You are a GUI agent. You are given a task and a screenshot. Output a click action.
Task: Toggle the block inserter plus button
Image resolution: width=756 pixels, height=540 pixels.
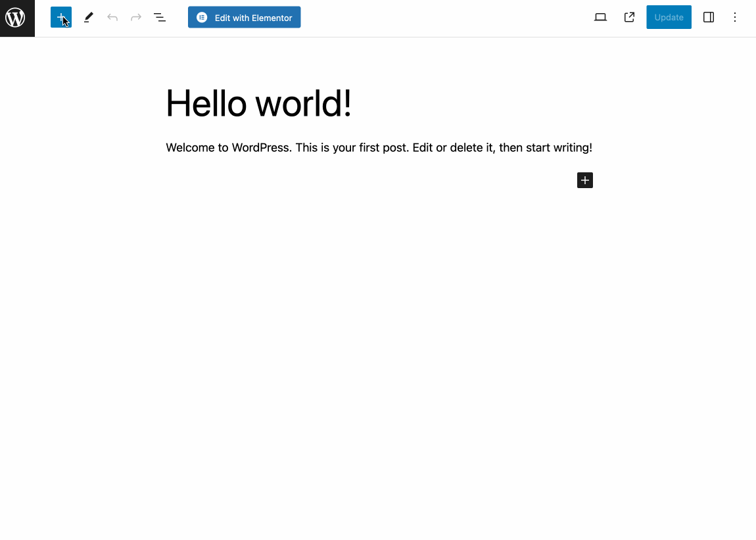[60, 18]
